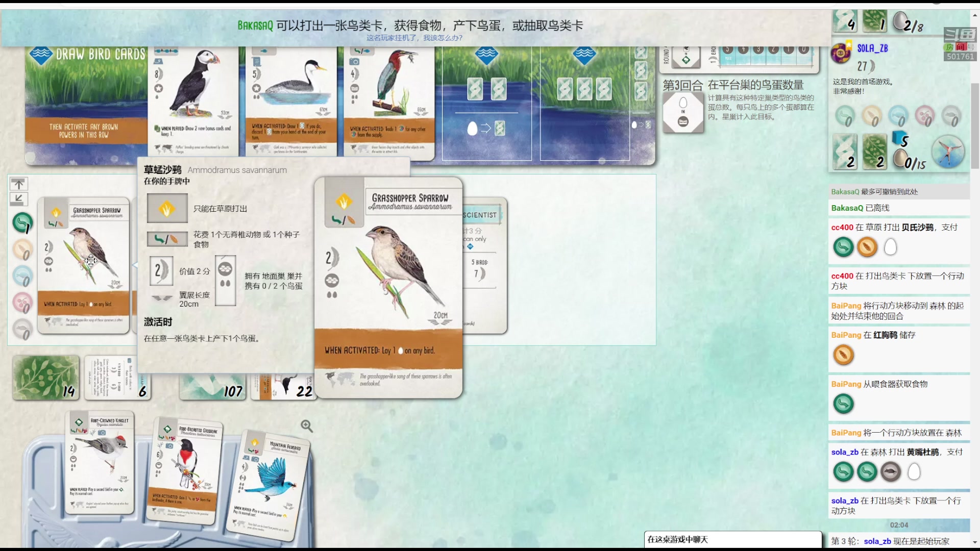Click the right panel vertical scrollbar

(x=974, y=125)
